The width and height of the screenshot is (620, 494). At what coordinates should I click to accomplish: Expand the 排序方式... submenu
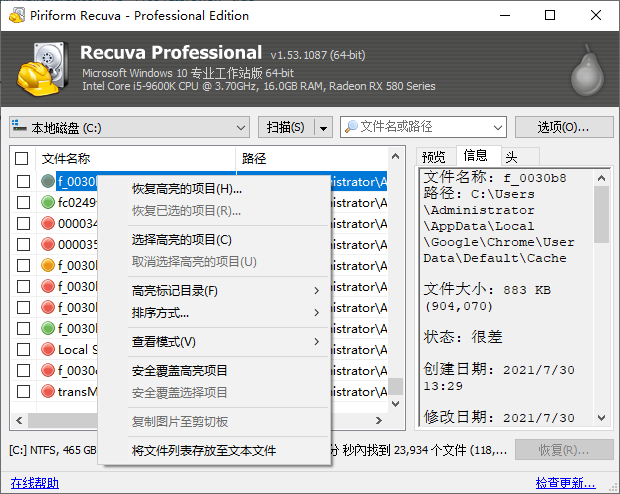click(x=228, y=313)
